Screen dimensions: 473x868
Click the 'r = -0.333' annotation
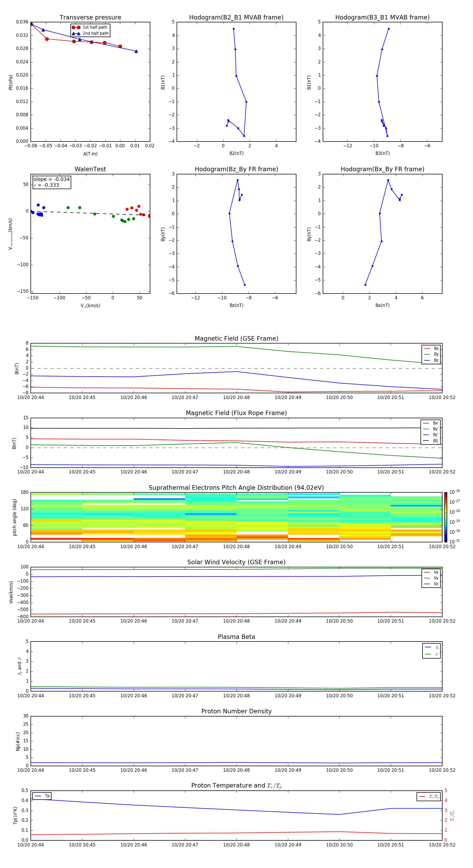click(x=47, y=185)
